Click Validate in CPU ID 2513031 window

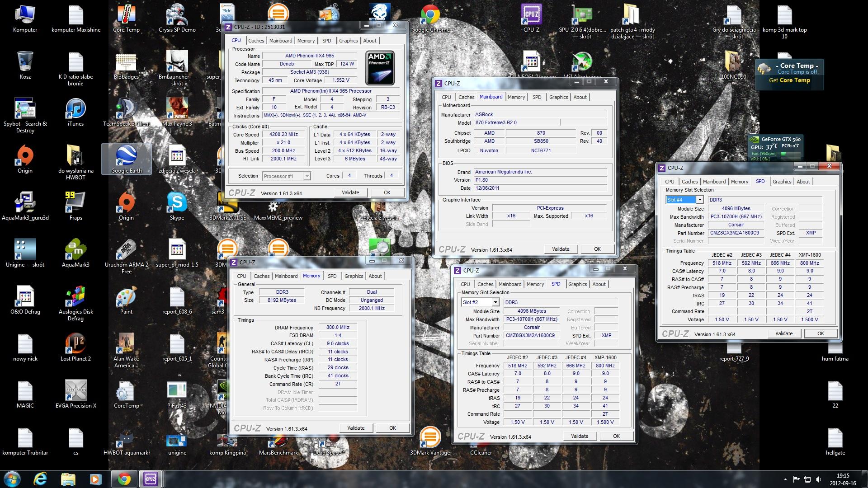pos(350,192)
